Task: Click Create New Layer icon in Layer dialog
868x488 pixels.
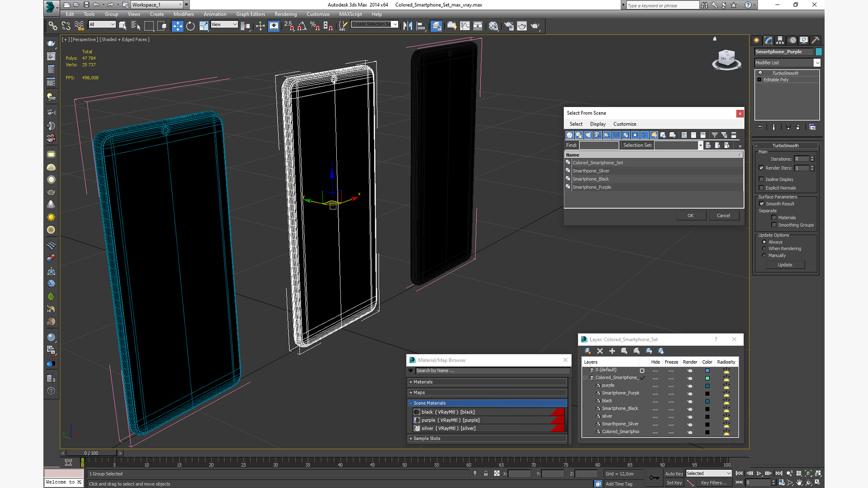Action: tap(588, 351)
